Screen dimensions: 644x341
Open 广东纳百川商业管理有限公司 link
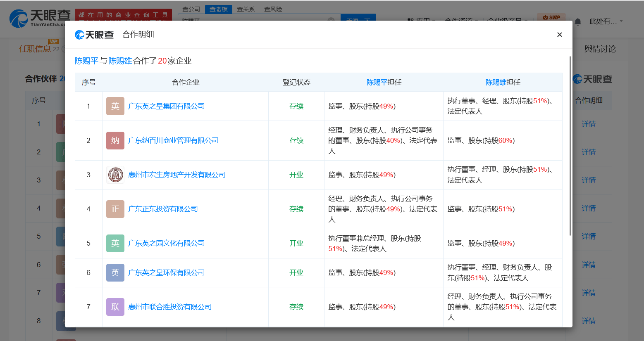[x=173, y=140]
